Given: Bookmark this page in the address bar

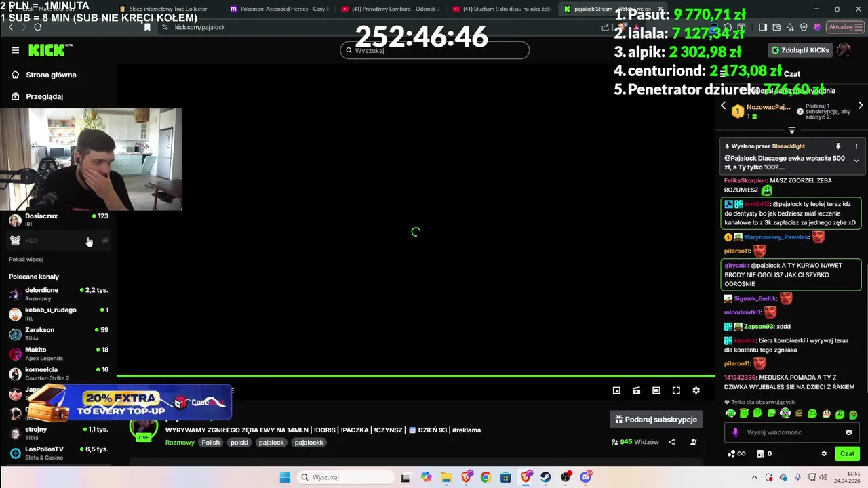Looking at the screenshot, I should coord(147,27).
